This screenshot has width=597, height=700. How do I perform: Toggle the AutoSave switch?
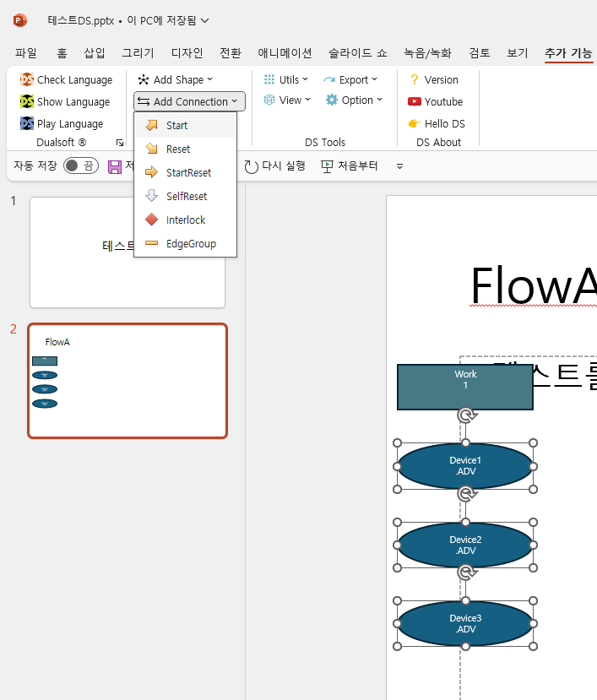(x=82, y=166)
